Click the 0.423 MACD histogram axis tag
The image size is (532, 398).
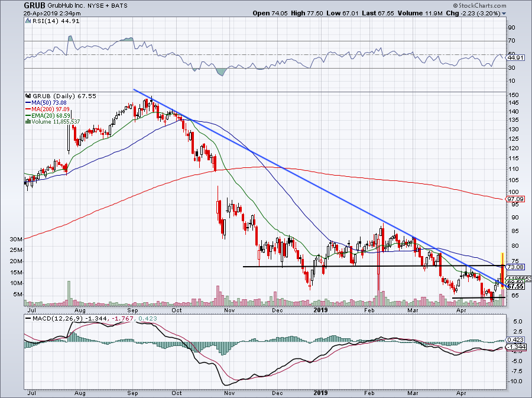click(516, 339)
